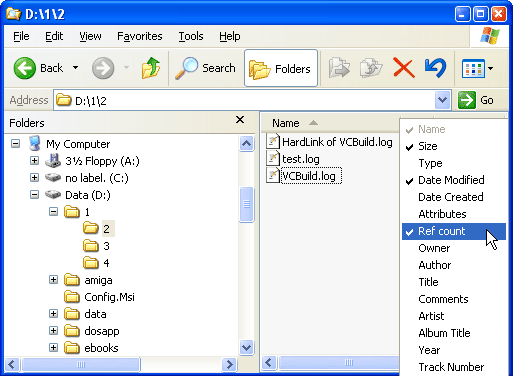Select the no label (C:) drive icon
This screenshot has height=376, width=513.
click(x=53, y=178)
